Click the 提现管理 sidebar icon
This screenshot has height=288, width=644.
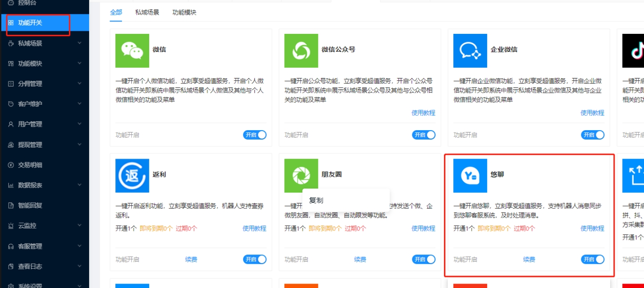[11, 145]
